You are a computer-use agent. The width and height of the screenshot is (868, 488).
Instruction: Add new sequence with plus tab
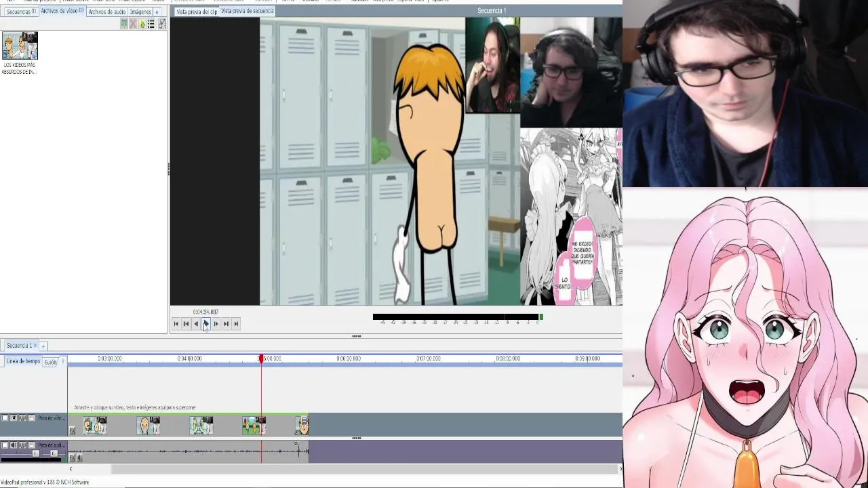(43, 346)
